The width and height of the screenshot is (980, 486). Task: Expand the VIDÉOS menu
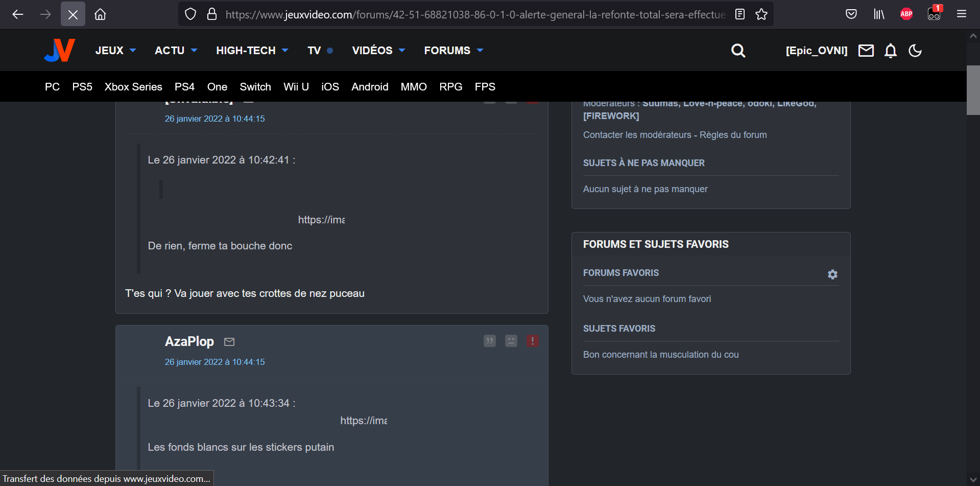point(378,51)
